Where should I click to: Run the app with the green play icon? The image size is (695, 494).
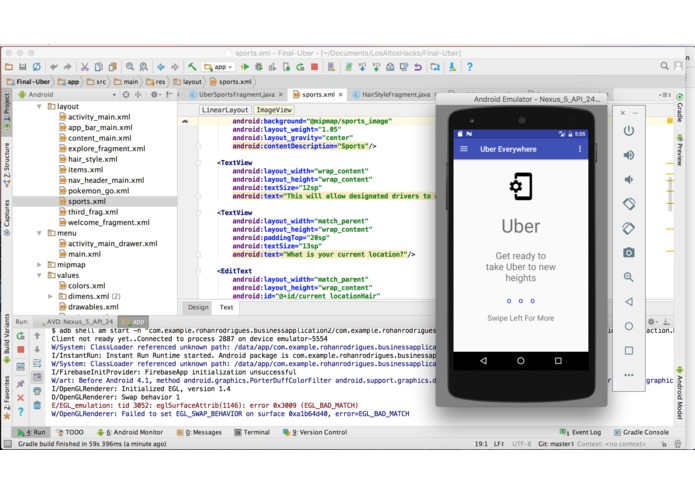245,67
